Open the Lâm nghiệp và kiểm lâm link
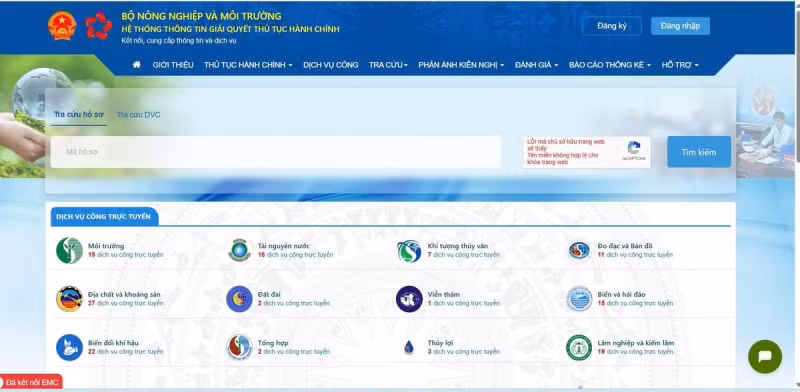 pos(636,343)
